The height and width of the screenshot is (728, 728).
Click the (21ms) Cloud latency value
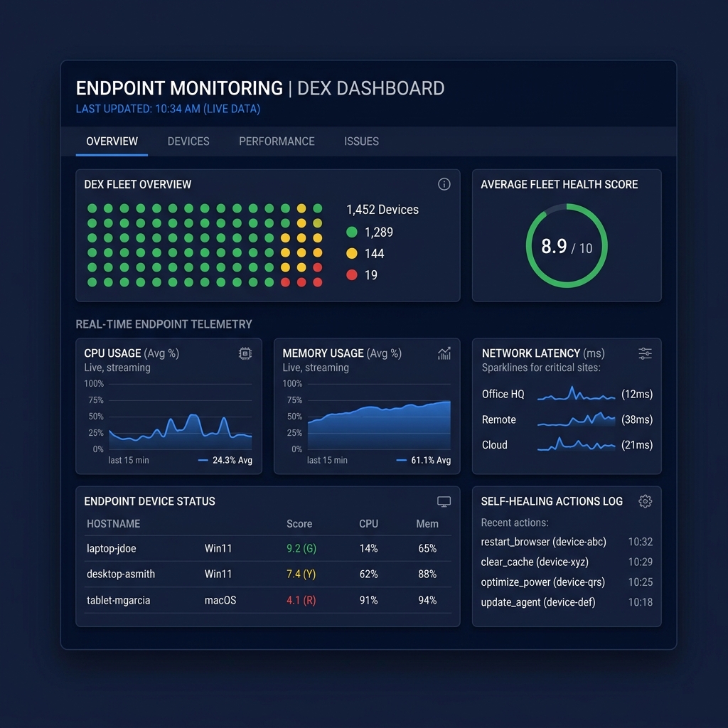point(637,445)
